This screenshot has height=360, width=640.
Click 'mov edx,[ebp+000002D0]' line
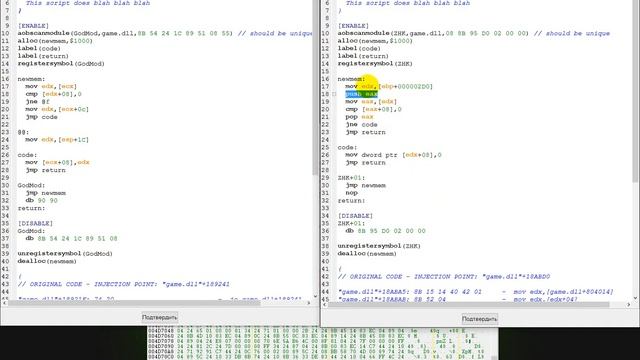tap(389, 87)
